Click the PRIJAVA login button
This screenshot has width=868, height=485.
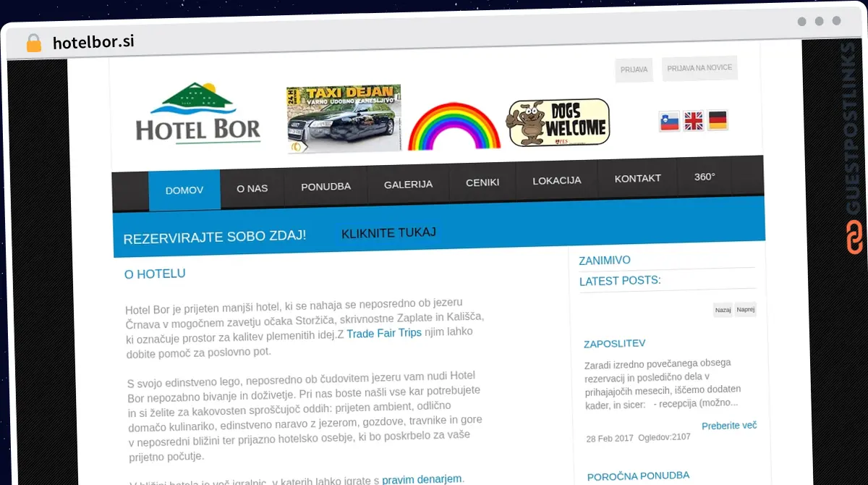pyautogui.click(x=634, y=70)
